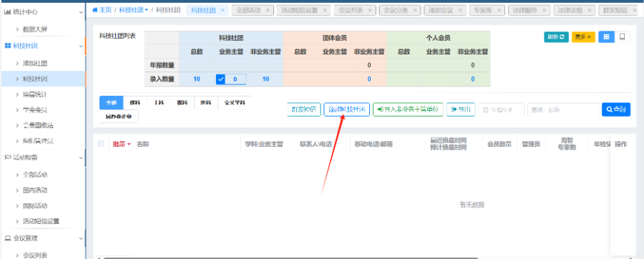Select the 交叉学科 category filter tab
This screenshot has width=644, height=259.
[235, 102]
